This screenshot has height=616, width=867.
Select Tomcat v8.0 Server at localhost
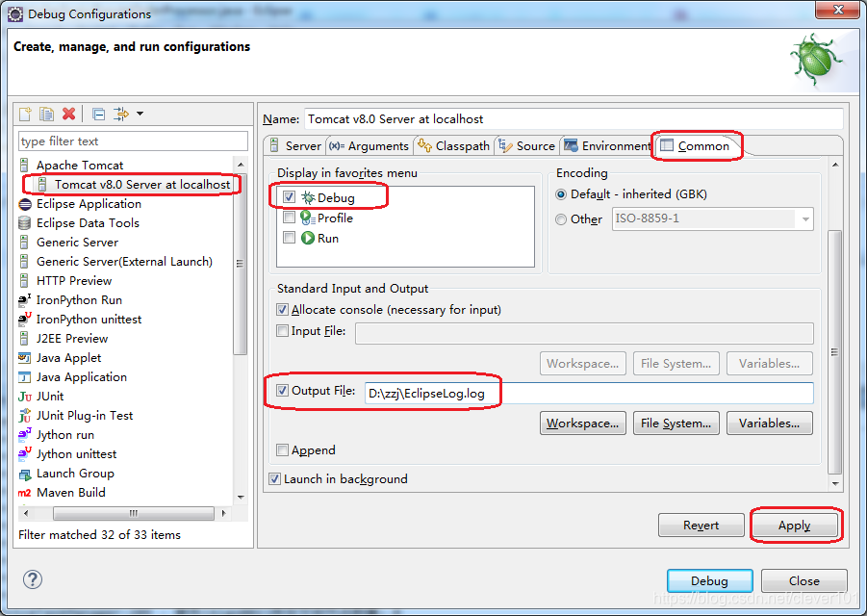coord(142,185)
